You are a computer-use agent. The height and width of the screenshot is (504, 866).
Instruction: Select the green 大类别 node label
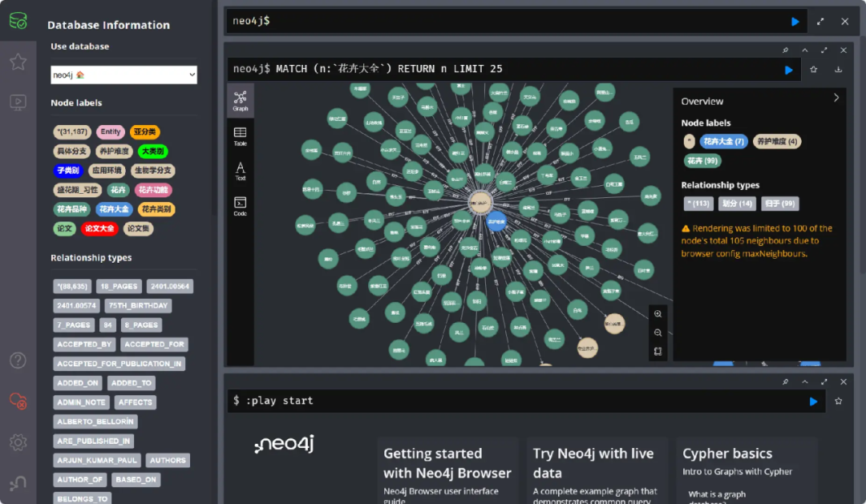(153, 151)
